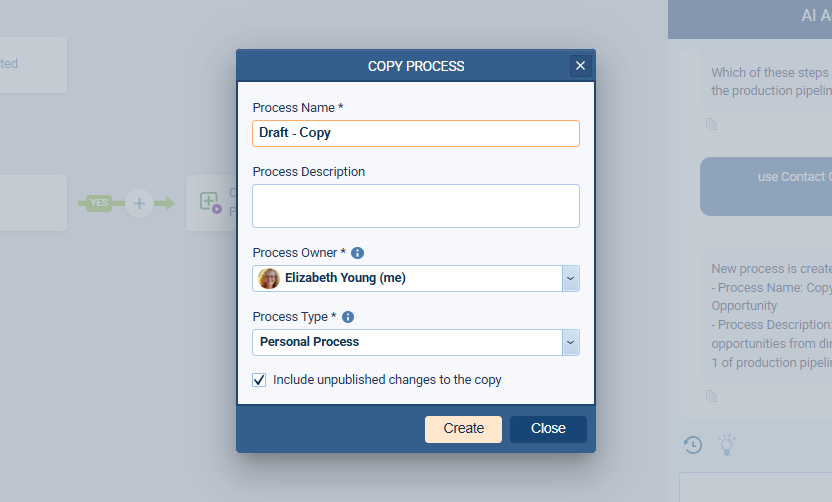The image size is (832, 502).
Task: Dismiss dialog with the X button
Action: [580, 66]
